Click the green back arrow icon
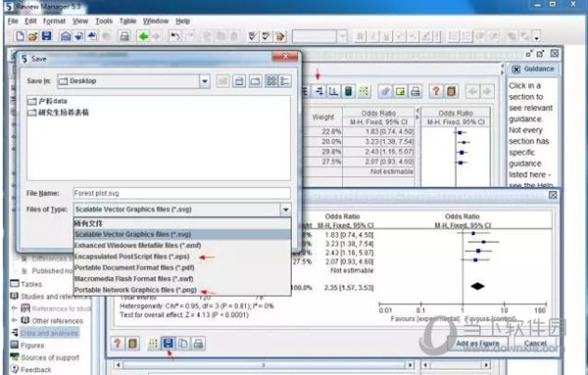Screen dimensions: 588x375 143,36
